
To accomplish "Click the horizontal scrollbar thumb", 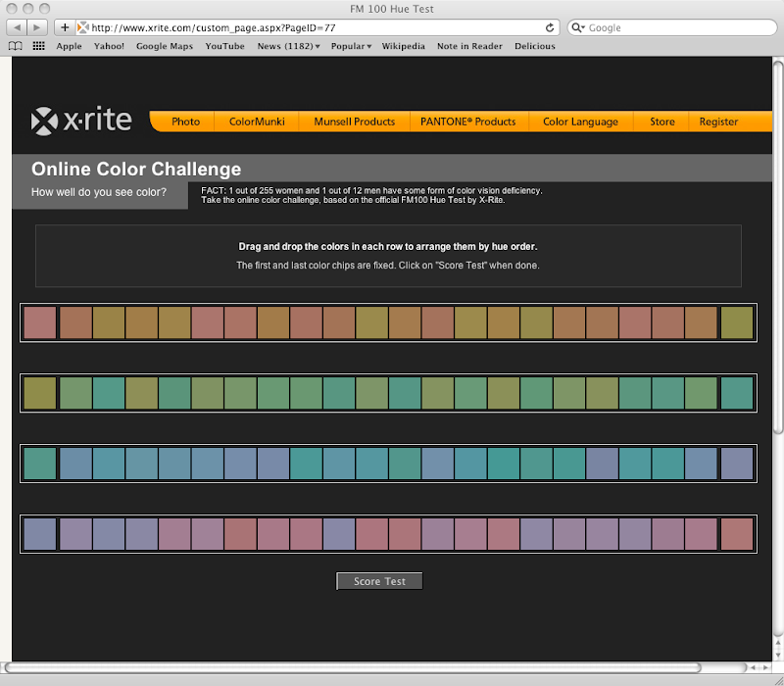I will point(353,667).
